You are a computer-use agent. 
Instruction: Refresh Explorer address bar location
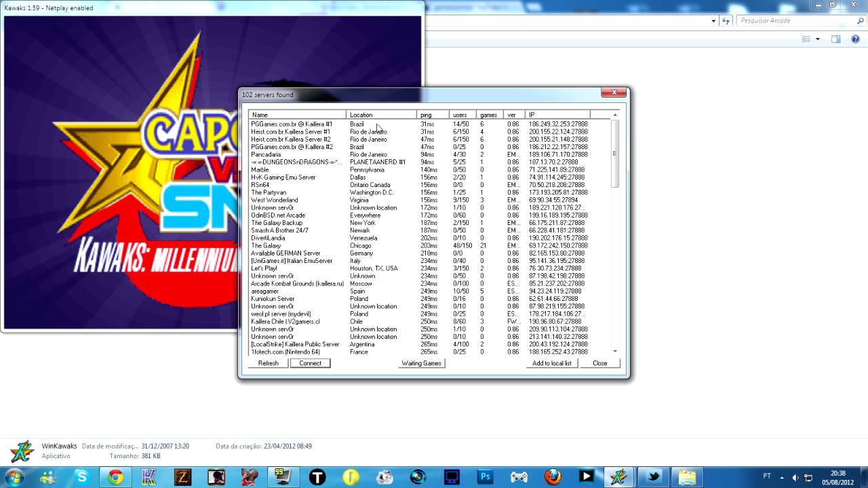(x=726, y=21)
